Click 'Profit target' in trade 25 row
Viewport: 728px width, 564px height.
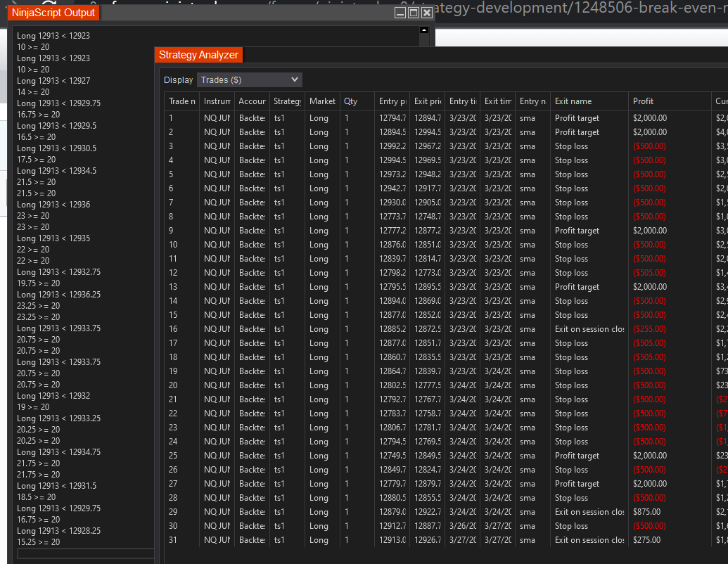[x=577, y=456]
